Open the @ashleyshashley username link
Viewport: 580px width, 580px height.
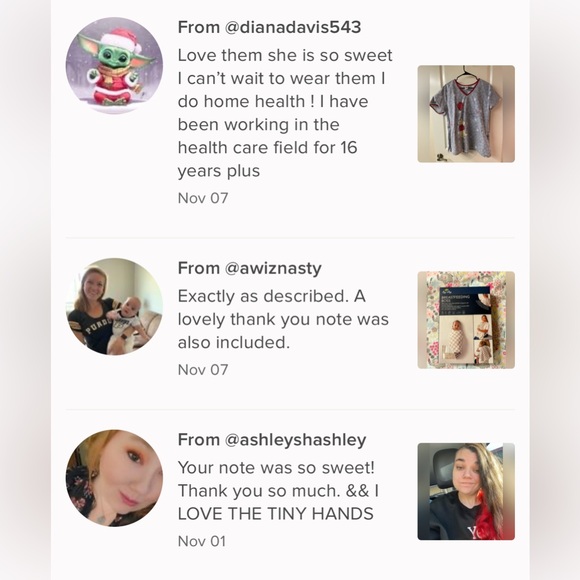click(295, 440)
